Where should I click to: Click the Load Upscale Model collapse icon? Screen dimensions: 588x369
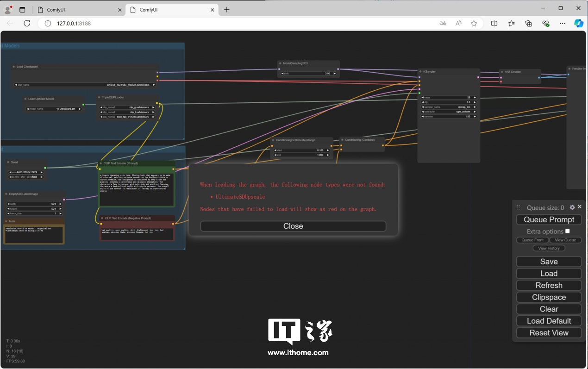[25, 99]
